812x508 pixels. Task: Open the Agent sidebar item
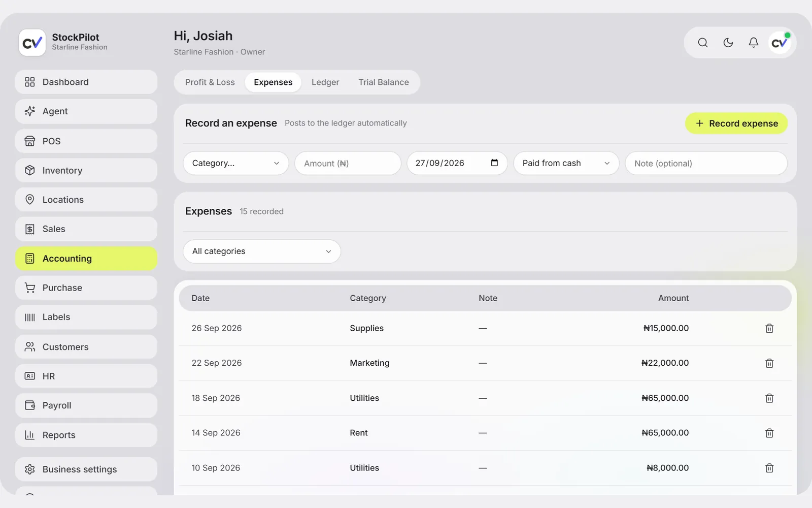pos(86,111)
